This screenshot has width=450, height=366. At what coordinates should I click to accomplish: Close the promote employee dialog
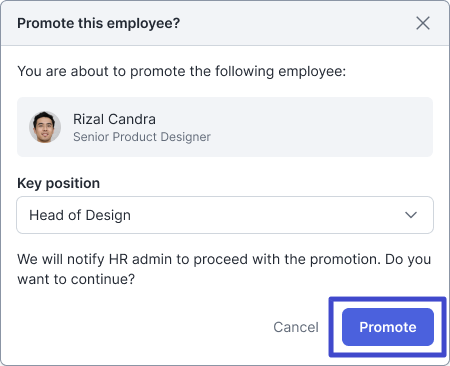coord(423,23)
